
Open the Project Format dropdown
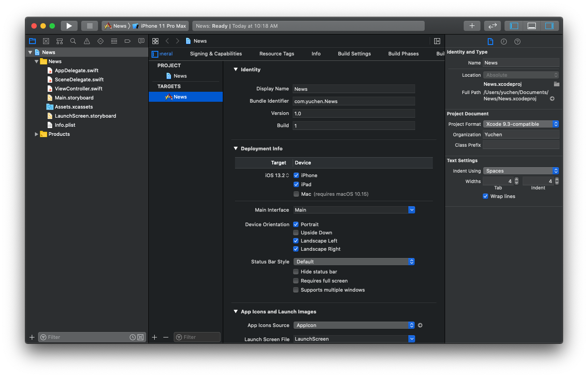click(x=521, y=124)
